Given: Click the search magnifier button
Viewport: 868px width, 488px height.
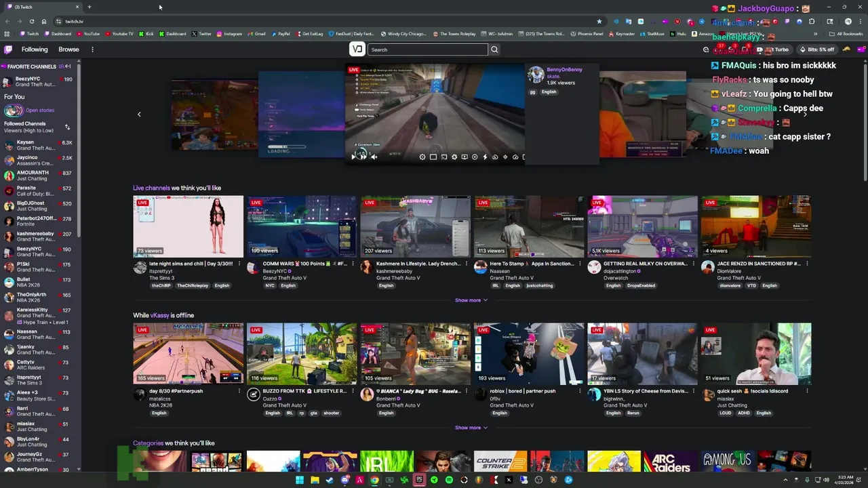Looking at the screenshot, I should [494, 49].
